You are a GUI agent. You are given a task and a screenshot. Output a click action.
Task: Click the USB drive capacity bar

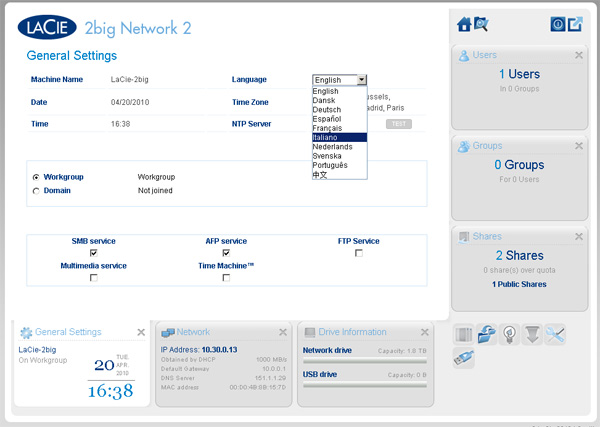365,385
